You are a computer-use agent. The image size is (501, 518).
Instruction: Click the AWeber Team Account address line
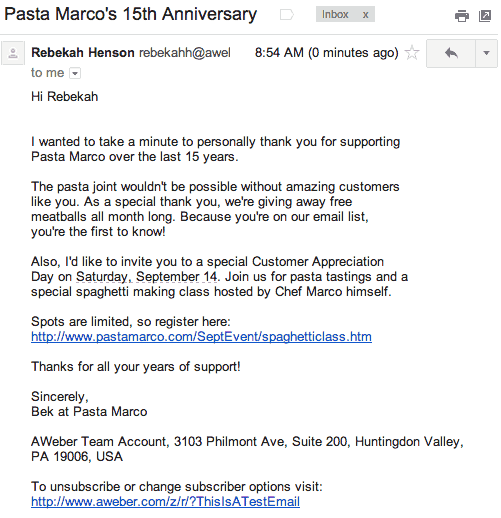(x=247, y=449)
